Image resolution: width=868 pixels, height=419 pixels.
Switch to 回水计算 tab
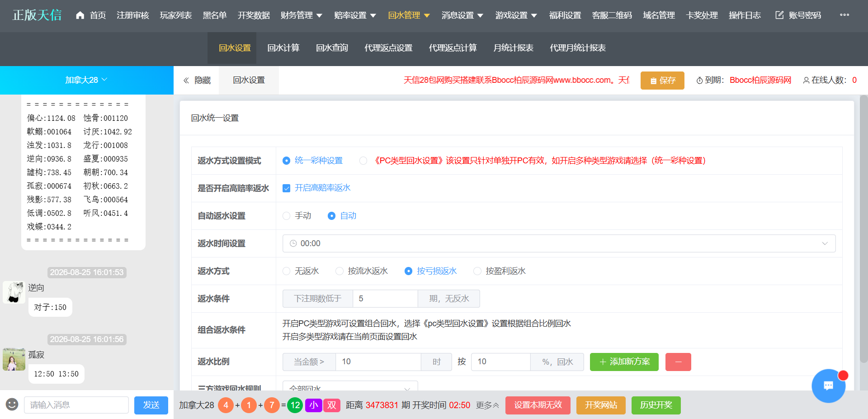(283, 48)
